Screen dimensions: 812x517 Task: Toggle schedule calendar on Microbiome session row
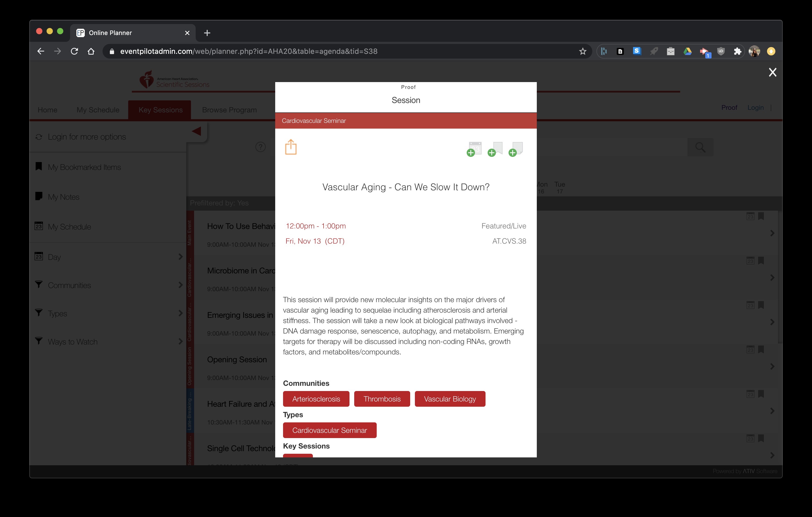[x=750, y=261]
